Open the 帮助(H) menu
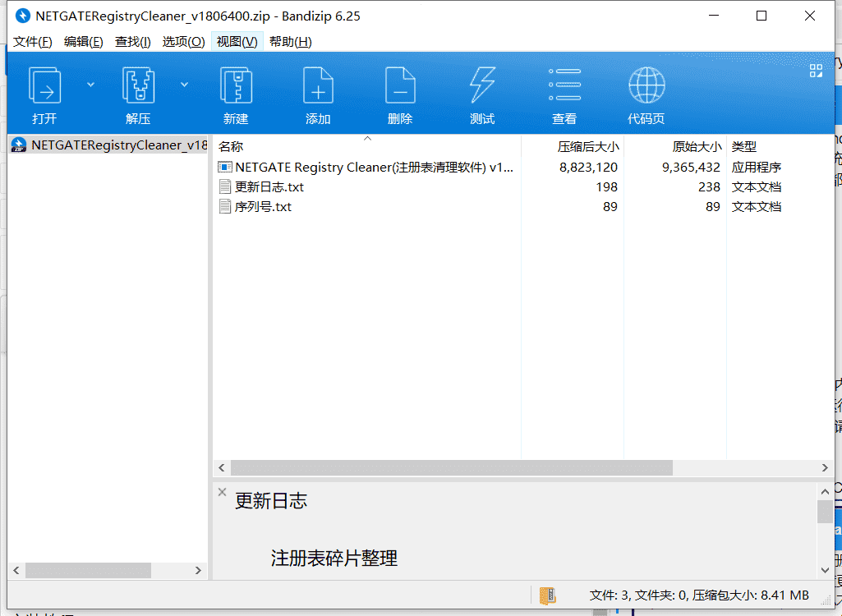 (x=291, y=42)
